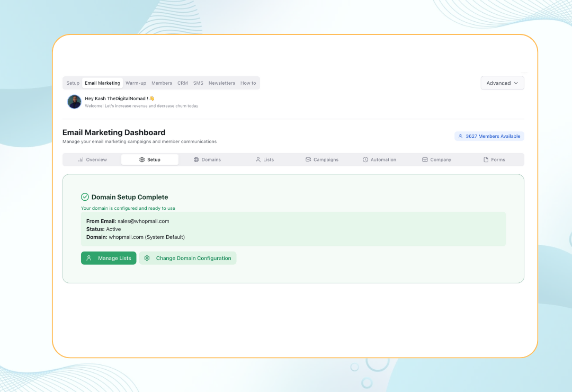Image resolution: width=572 pixels, height=392 pixels.
Task: Open the 3627 Members Available link
Action: [x=489, y=136]
